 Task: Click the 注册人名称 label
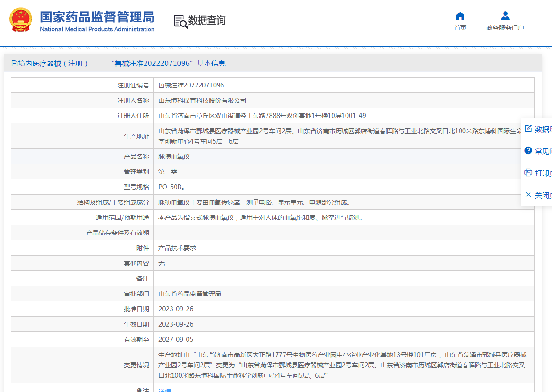tap(133, 100)
